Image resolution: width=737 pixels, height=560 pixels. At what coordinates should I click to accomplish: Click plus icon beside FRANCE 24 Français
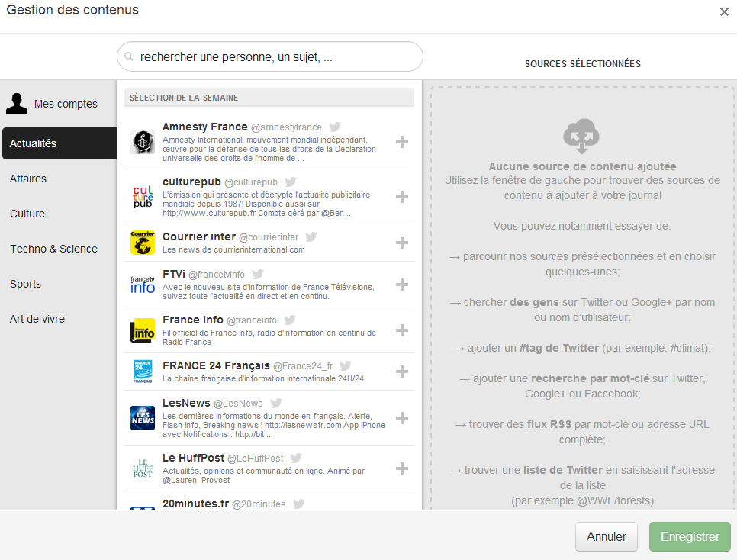pos(402,372)
